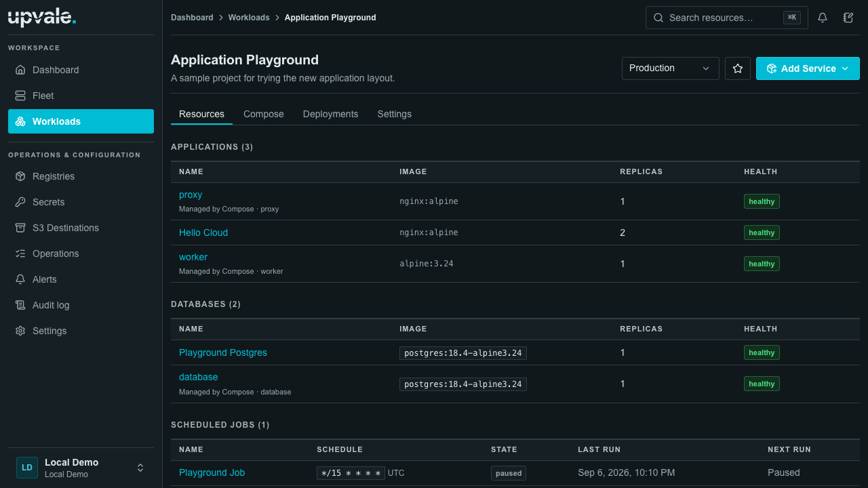
Task: Click the Alerts bell icon in sidebar
Action: [20, 279]
